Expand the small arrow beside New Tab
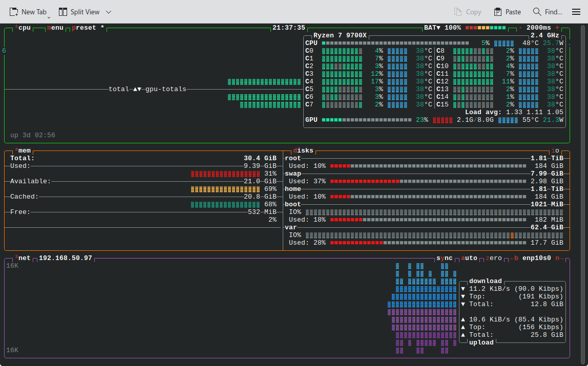 click(x=49, y=17)
